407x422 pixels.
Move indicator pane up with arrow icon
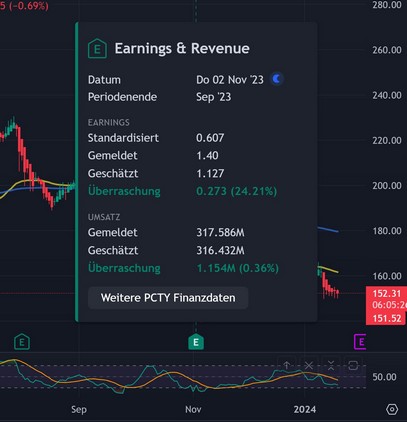(287, 366)
